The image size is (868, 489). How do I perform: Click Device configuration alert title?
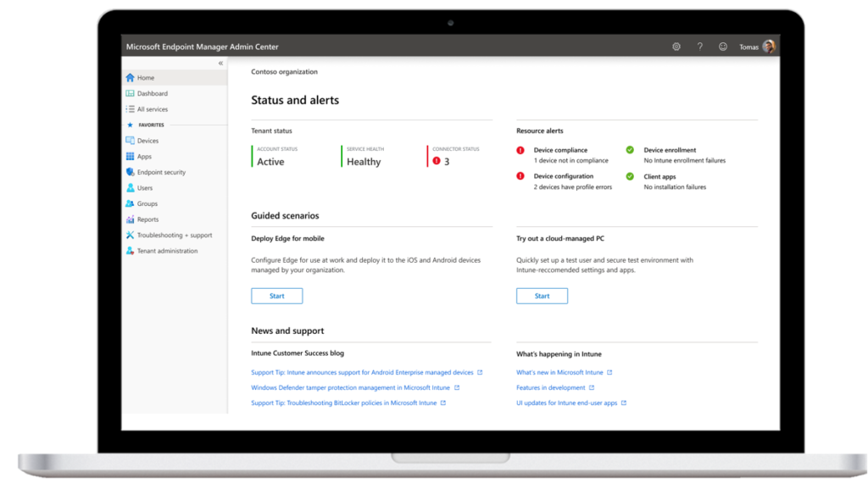point(564,176)
